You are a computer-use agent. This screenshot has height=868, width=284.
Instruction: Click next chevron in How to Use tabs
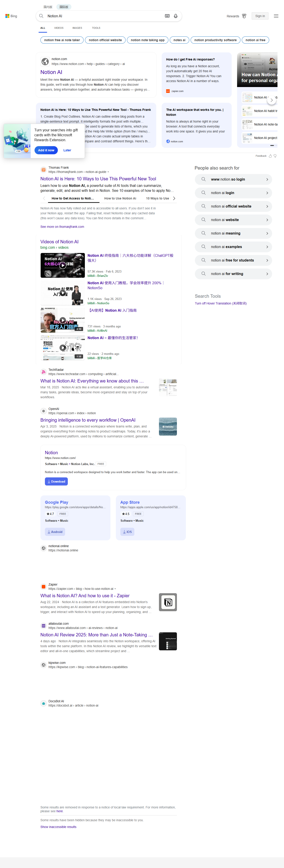[x=174, y=199]
